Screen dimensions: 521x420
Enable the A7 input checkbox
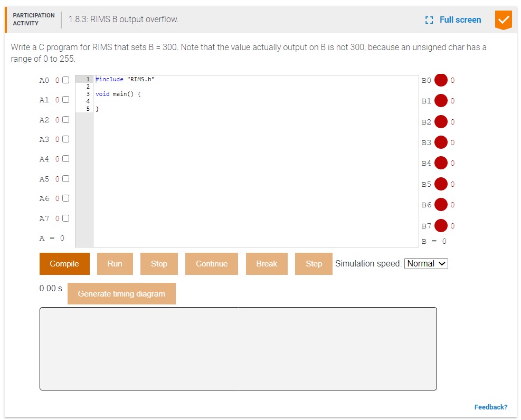pos(64,217)
